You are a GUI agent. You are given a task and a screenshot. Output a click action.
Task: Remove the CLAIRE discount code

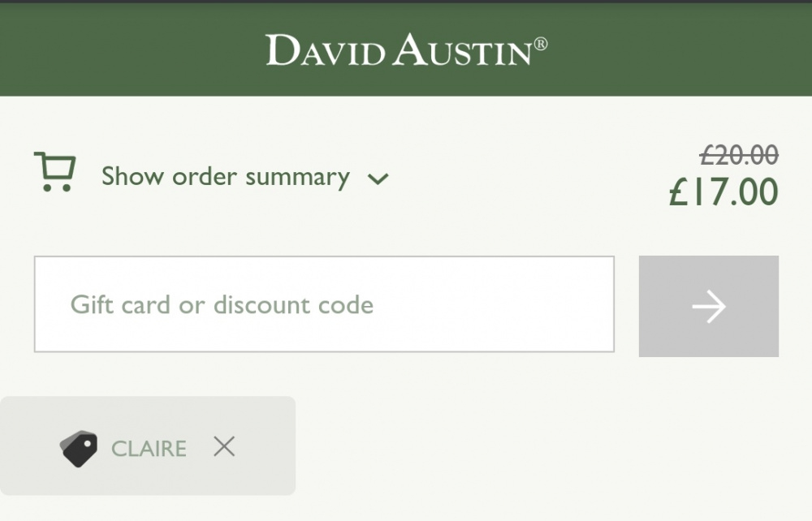224,446
